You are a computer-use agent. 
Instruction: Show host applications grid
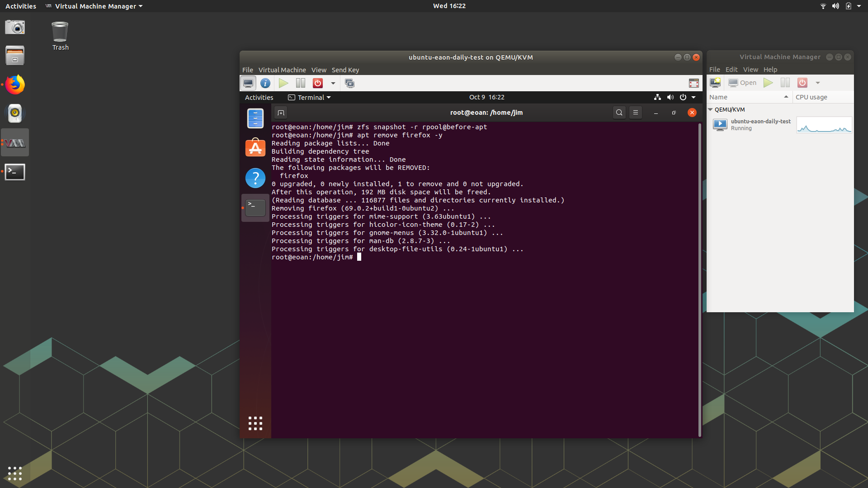point(15,474)
